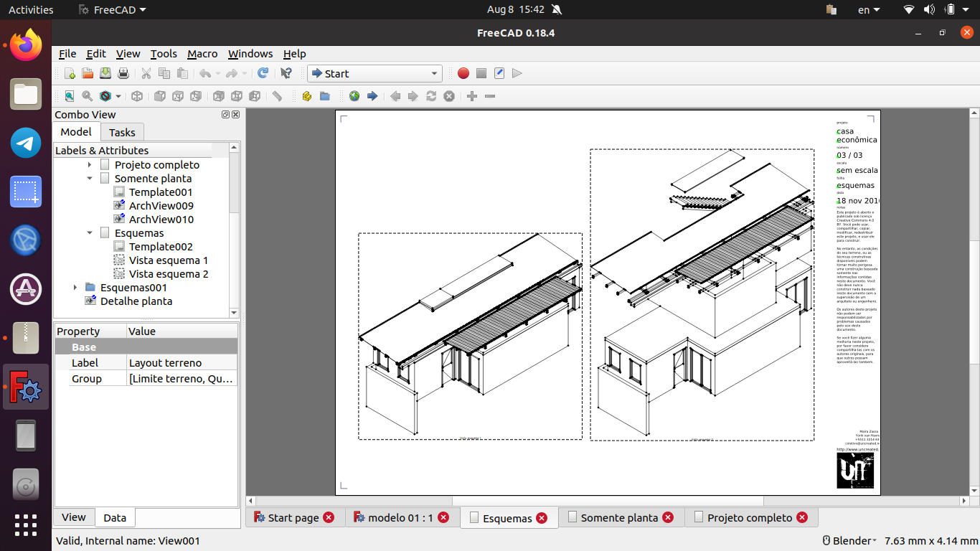Select Vista esquema 2 in the tree
Viewport: 980px width, 551px height.
pyautogui.click(x=169, y=274)
